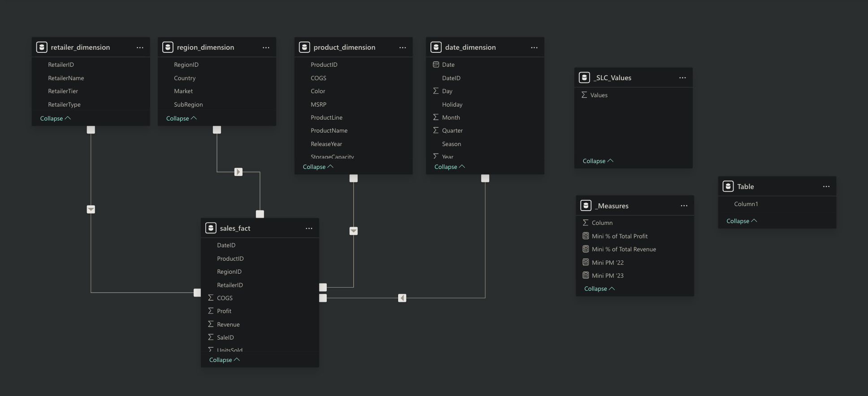Viewport: 868px width, 396px height.
Task: Click the sigma icon next to Revenue
Action: (x=211, y=324)
